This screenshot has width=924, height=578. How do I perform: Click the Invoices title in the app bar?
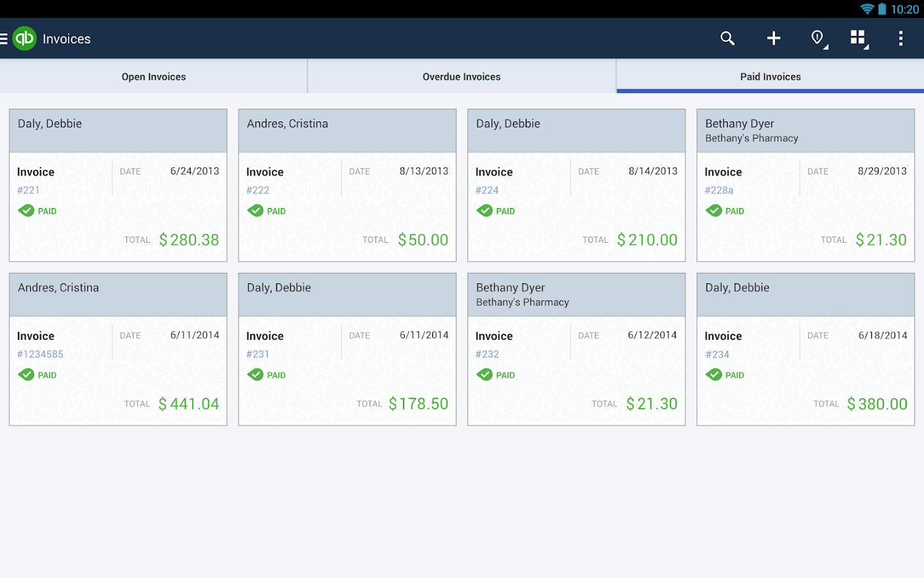[67, 39]
